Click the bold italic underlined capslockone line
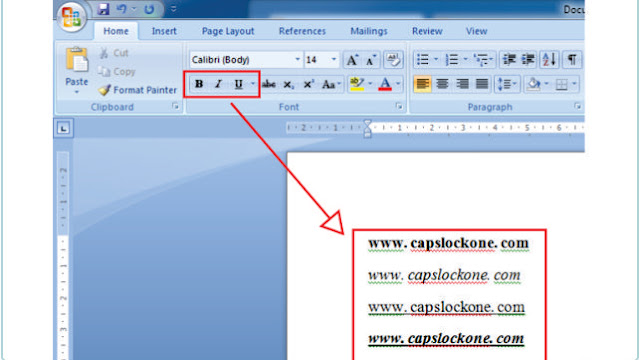Image resolution: width=640 pixels, height=360 pixels. [446, 339]
